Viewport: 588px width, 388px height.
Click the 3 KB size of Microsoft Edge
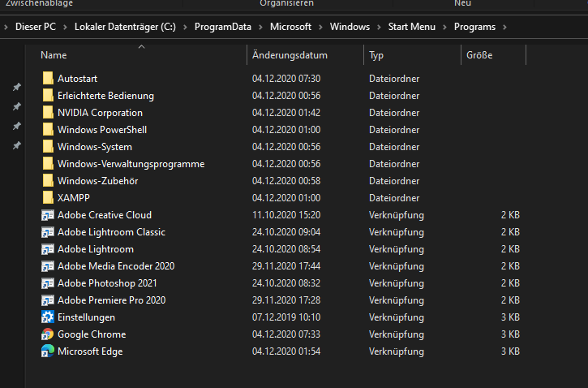click(510, 351)
